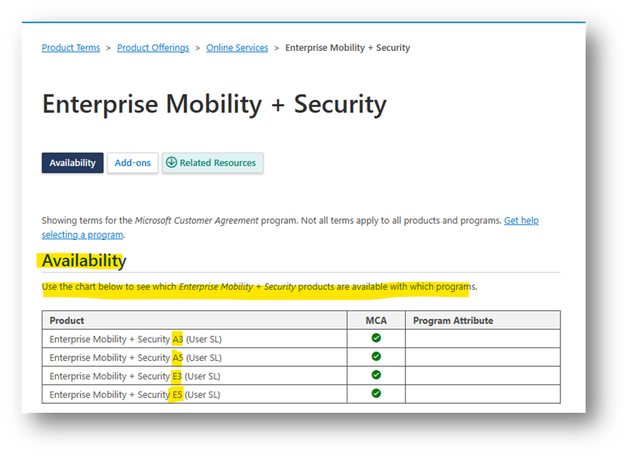Image resolution: width=630 pixels, height=457 pixels.
Task: Click the 'Enterprise Mobility + Security' page title
Action: (x=215, y=105)
